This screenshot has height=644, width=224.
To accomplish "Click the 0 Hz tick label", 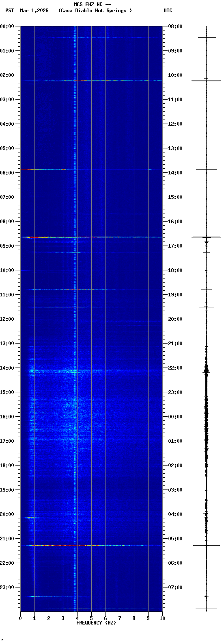I will (x=20, y=618).
